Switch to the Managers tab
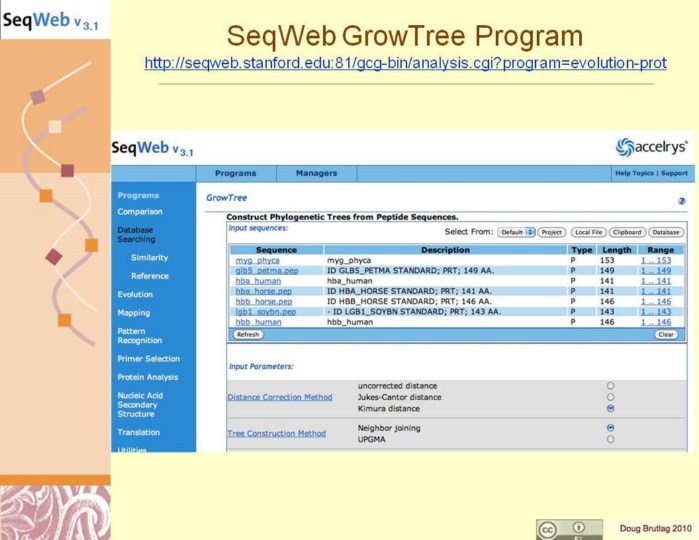The height and width of the screenshot is (540, 699). click(316, 173)
